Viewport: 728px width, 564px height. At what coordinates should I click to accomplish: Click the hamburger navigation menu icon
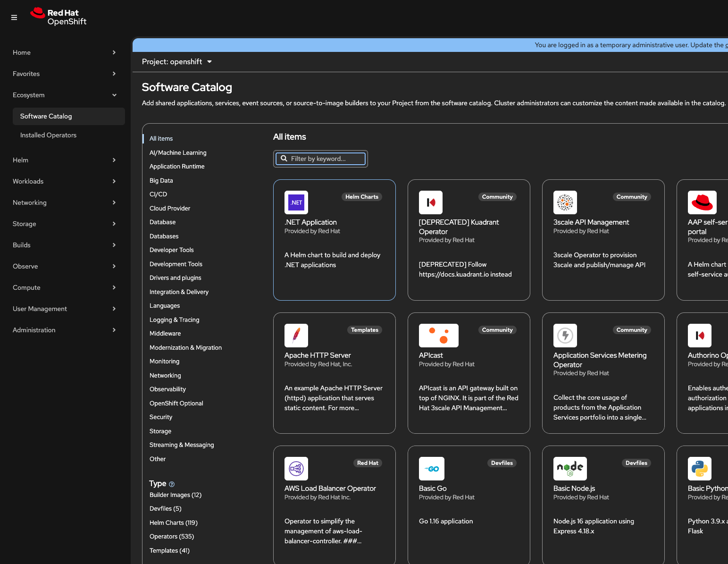[14, 17]
